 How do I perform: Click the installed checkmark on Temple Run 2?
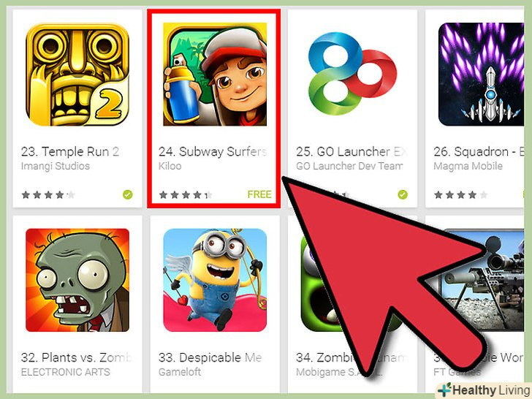128,194
